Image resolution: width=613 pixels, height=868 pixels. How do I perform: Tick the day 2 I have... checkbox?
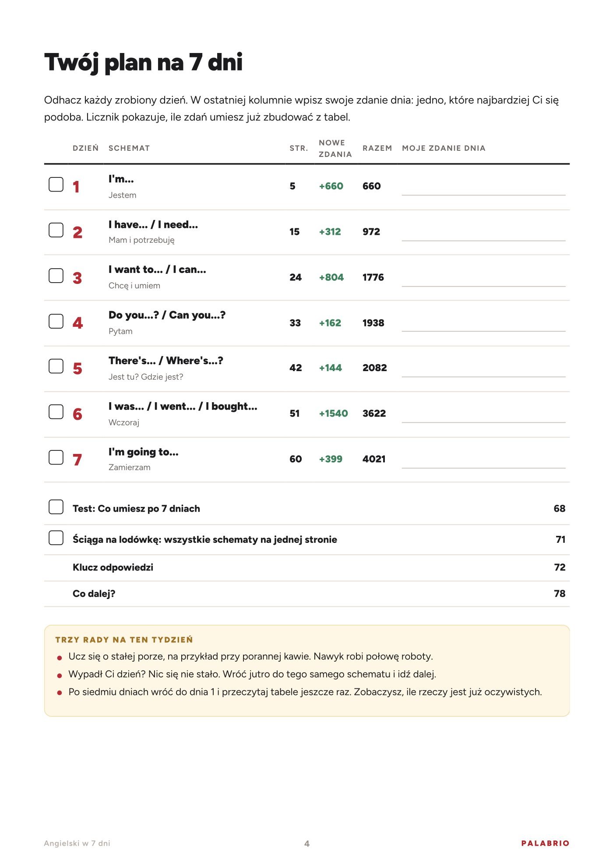pos(56,230)
